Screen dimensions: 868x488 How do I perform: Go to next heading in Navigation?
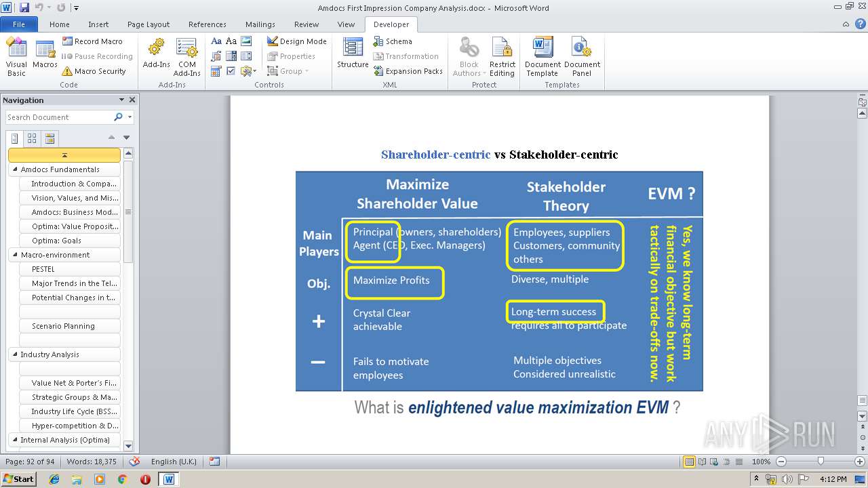pyautogui.click(x=126, y=138)
